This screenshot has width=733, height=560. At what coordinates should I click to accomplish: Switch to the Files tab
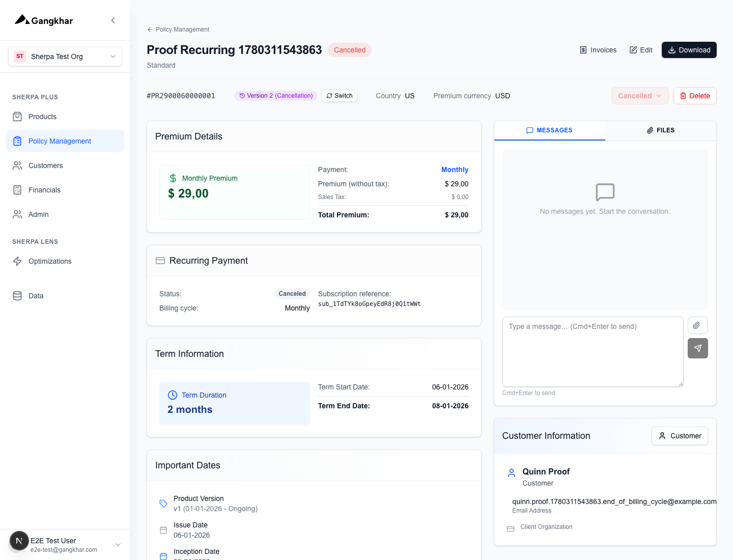tap(661, 130)
